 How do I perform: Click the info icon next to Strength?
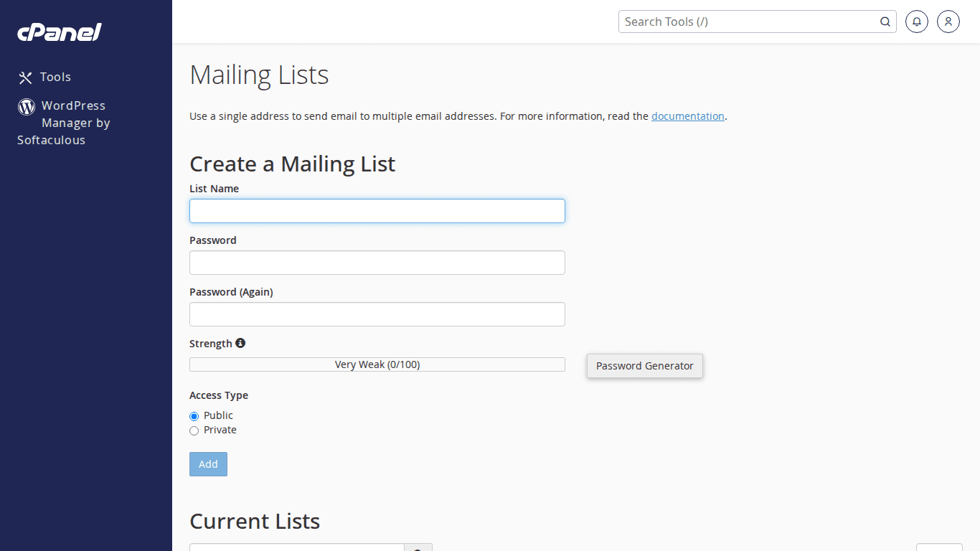point(240,343)
